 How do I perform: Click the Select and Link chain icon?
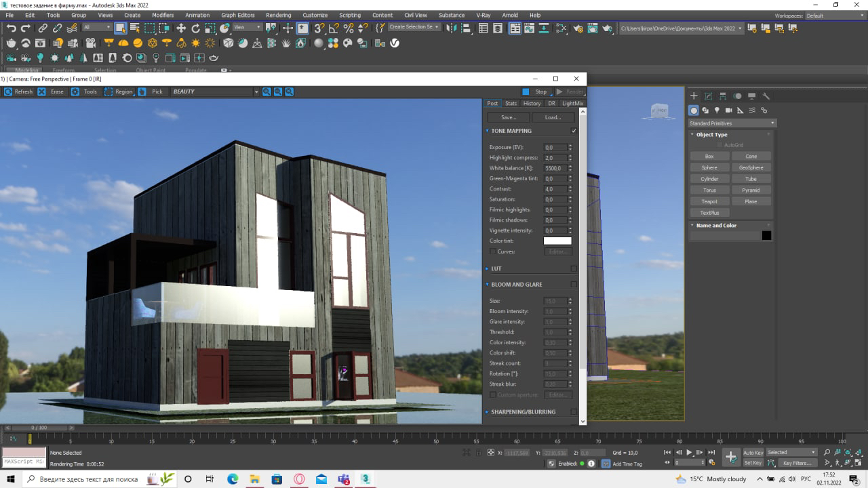click(43, 28)
